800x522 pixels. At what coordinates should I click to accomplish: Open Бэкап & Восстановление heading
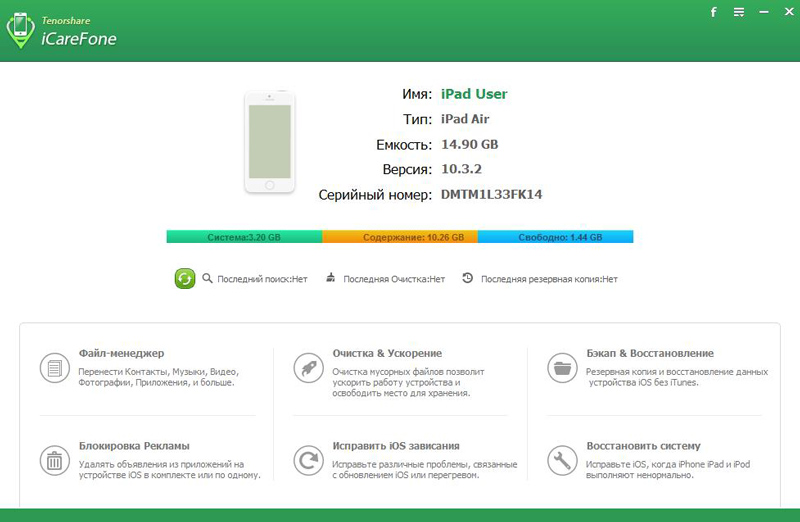click(650, 353)
